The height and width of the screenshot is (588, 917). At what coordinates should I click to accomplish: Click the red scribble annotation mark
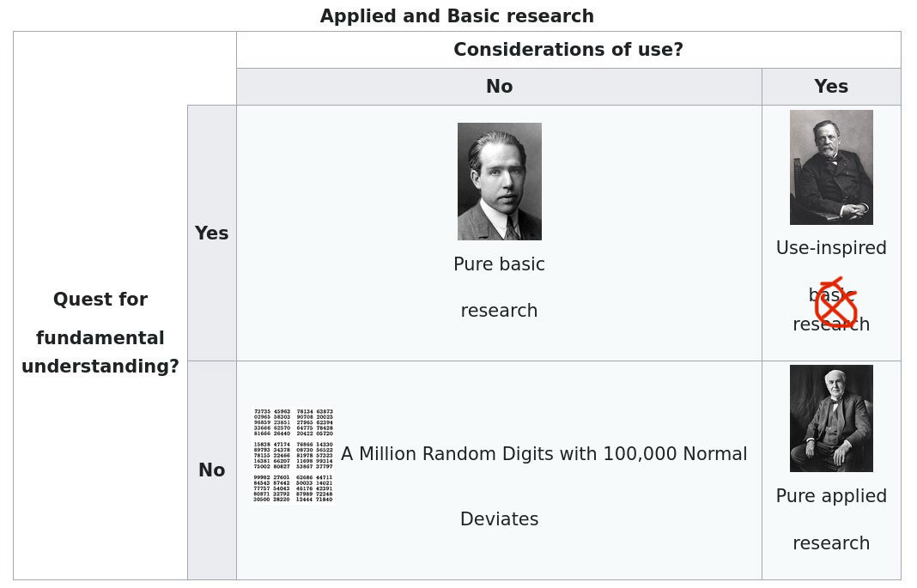(835, 304)
